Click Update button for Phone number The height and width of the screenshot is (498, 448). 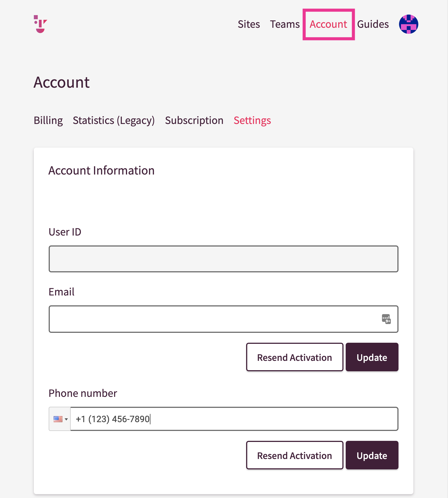pyautogui.click(x=372, y=455)
